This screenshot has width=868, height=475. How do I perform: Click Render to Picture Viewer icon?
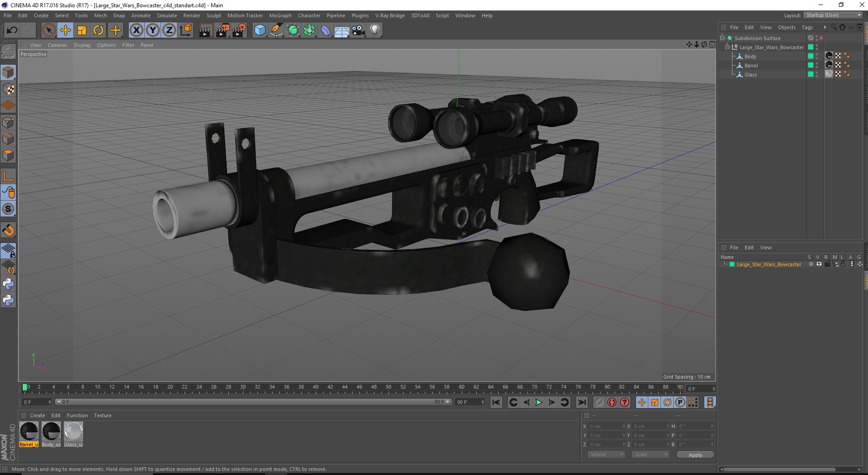[x=222, y=30]
